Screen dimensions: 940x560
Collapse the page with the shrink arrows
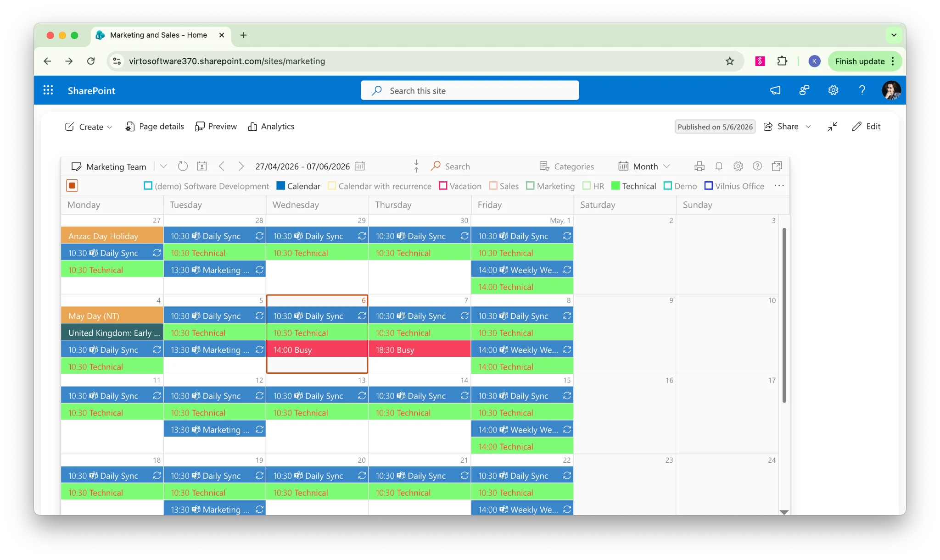click(x=833, y=127)
